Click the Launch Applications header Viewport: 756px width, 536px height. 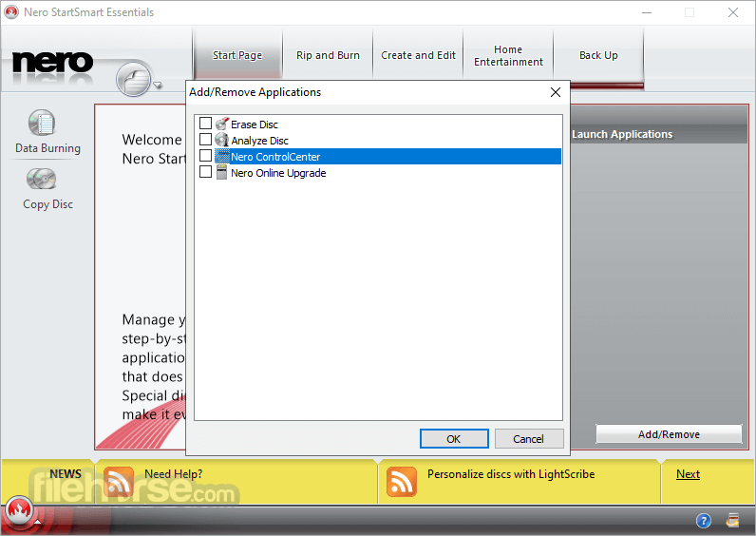(x=622, y=134)
